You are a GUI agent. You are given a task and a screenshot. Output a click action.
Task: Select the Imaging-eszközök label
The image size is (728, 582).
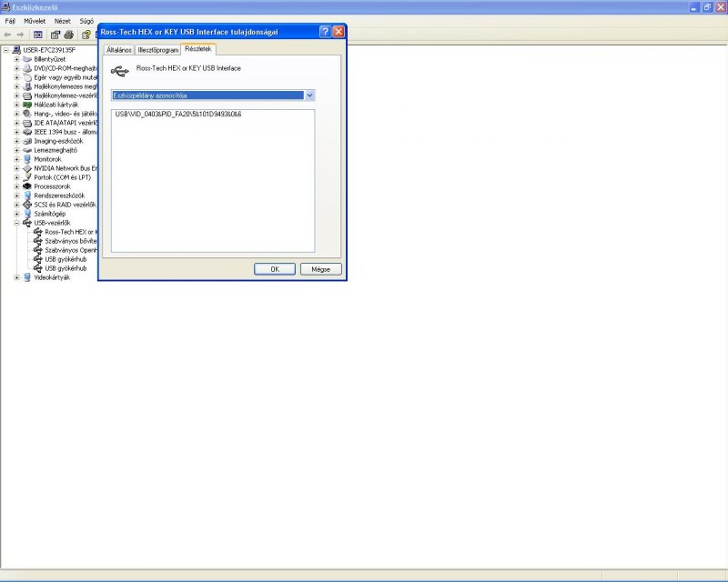tap(58, 141)
